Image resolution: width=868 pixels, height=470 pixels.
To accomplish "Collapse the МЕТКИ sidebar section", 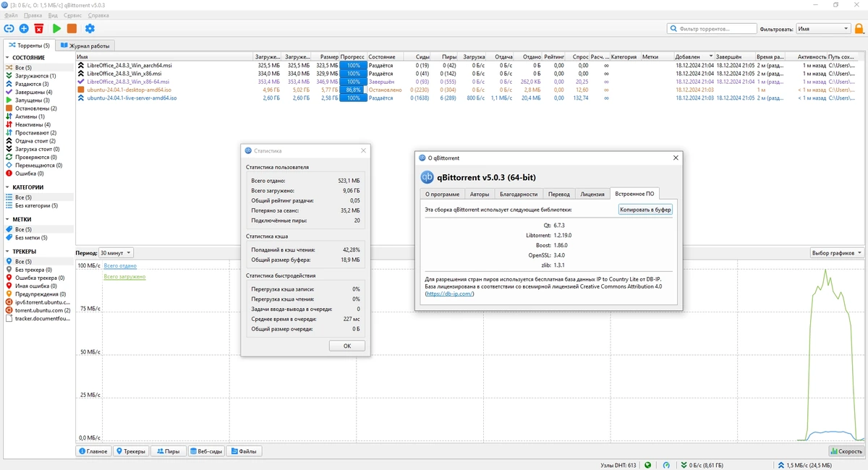I will (x=7, y=219).
